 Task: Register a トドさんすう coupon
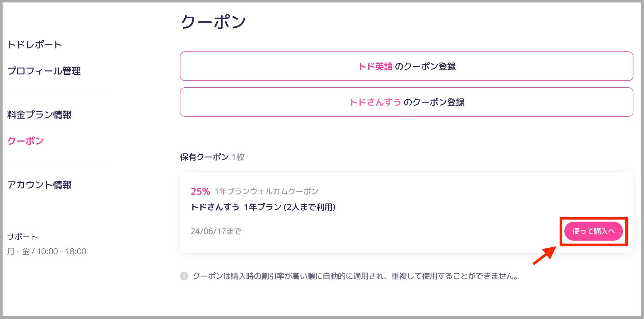pyautogui.click(x=406, y=102)
